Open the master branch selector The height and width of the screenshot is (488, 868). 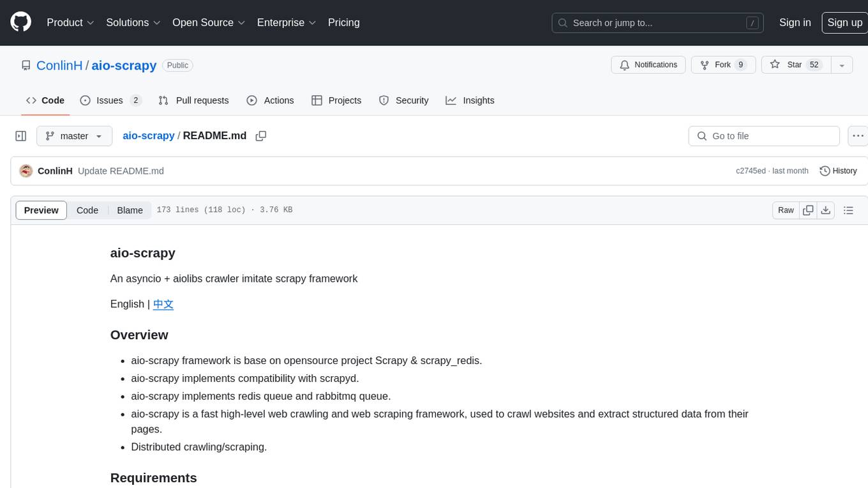pos(74,136)
